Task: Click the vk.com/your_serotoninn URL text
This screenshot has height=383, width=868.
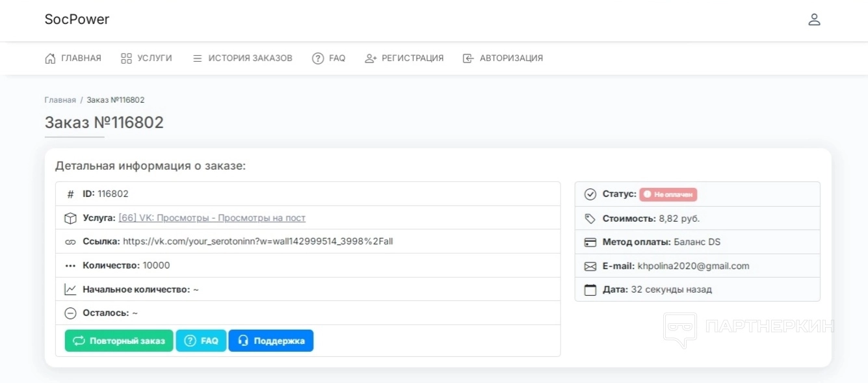Action: [258, 241]
